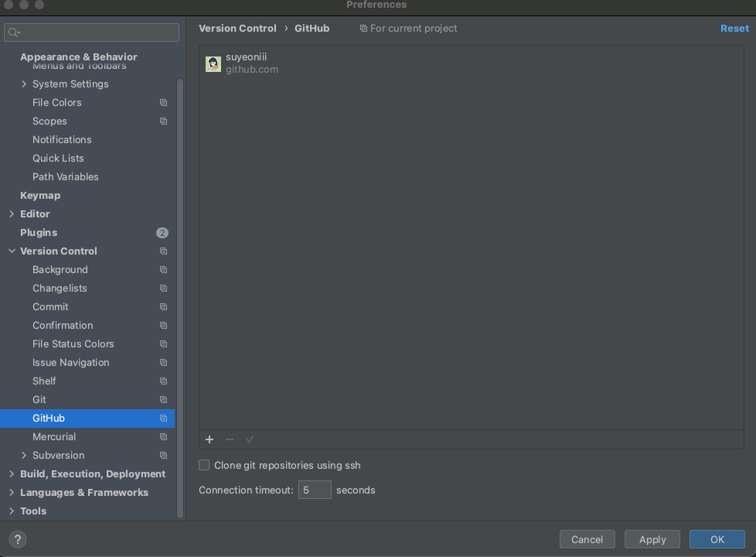756x557 pixels.
Task: Click the set default account checkmark icon
Action: (x=249, y=439)
